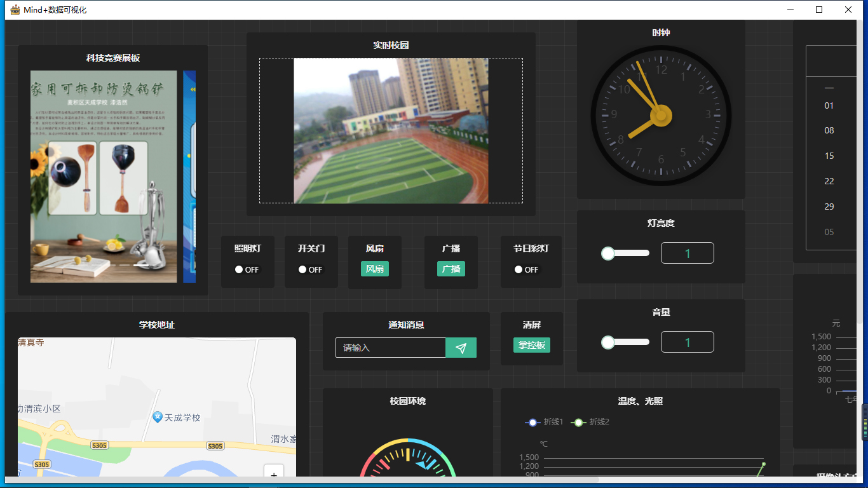Click the 学校地址 panel title
Viewport: 868px width, 488px height.
click(x=157, y=325)
